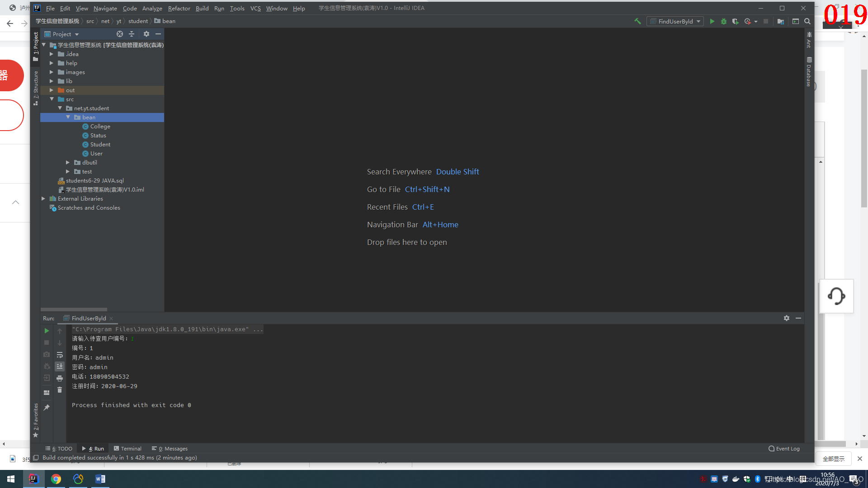Expand External Libraries node
This screenshot has width=868, height=488.
point(43,199)
